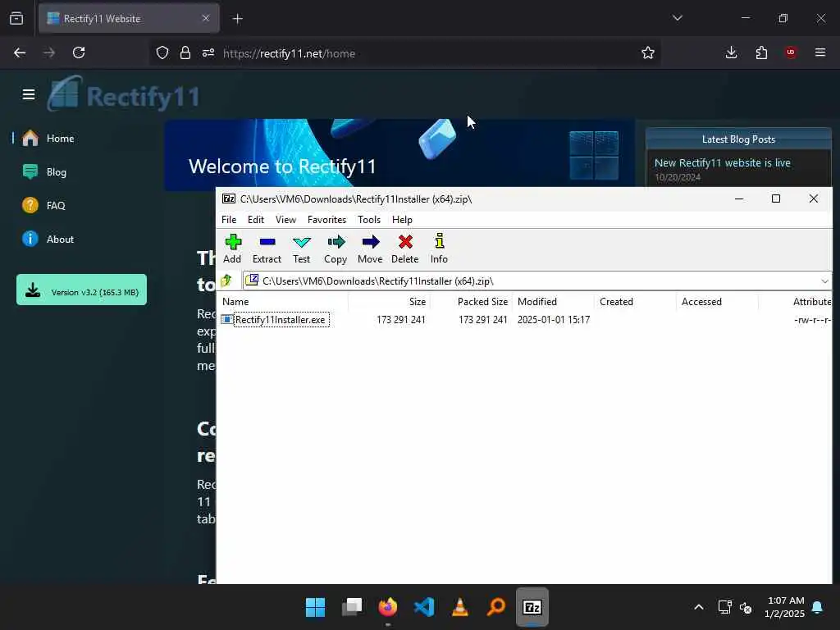Bookmark this page with the star icon

pos(648,52)
